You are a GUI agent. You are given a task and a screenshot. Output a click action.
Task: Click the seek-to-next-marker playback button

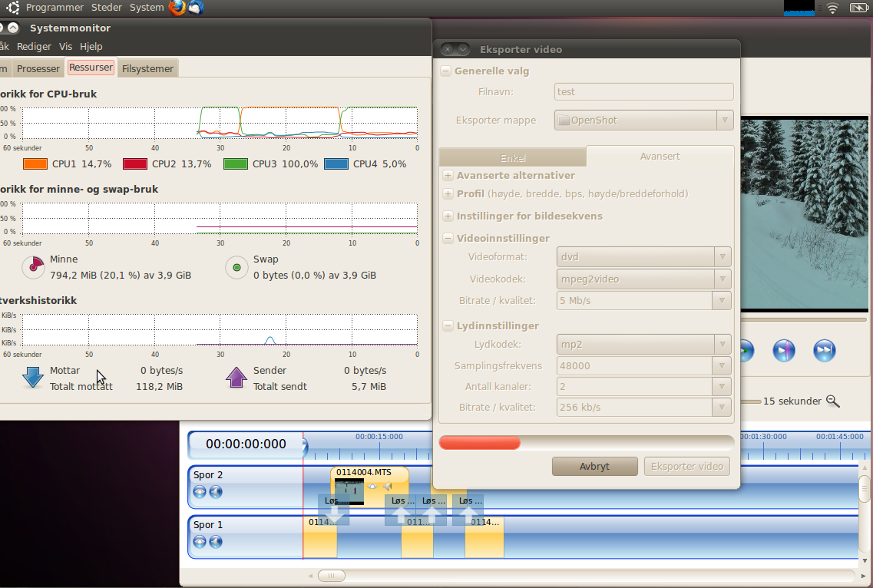[x=783, y=351]
